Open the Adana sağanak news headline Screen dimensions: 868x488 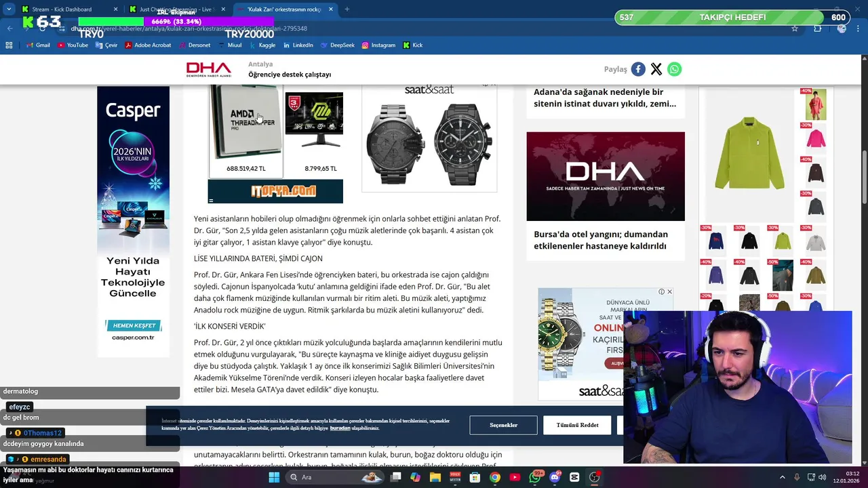point(605,98)
